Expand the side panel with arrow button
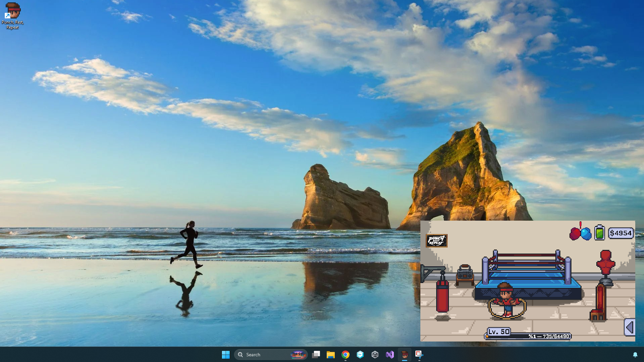The image size is (644, 362). click(630, 327)
